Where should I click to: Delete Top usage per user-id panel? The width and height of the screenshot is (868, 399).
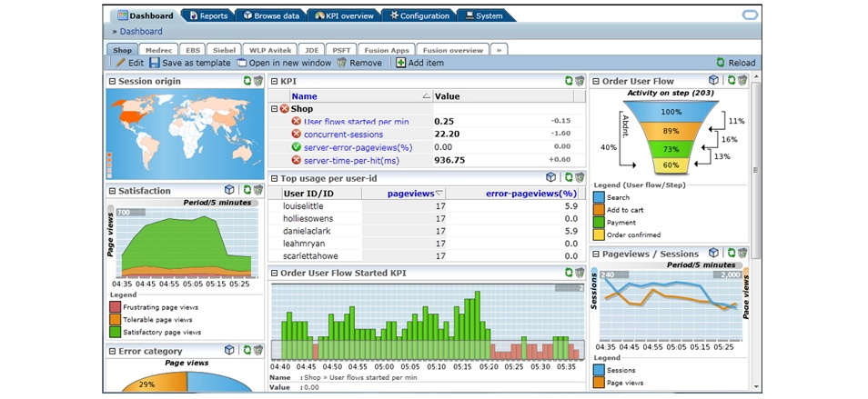click(579, 177)
